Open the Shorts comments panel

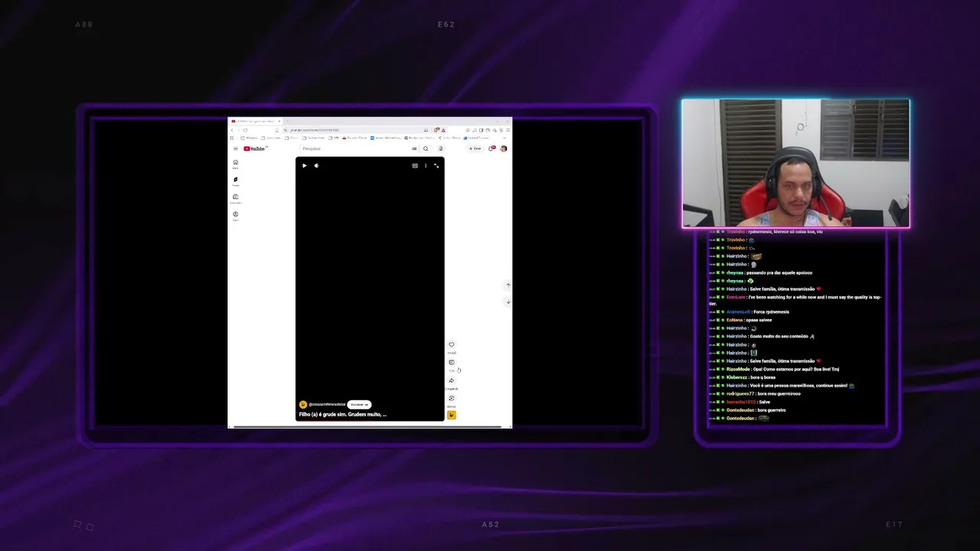[x=452, y=363]
